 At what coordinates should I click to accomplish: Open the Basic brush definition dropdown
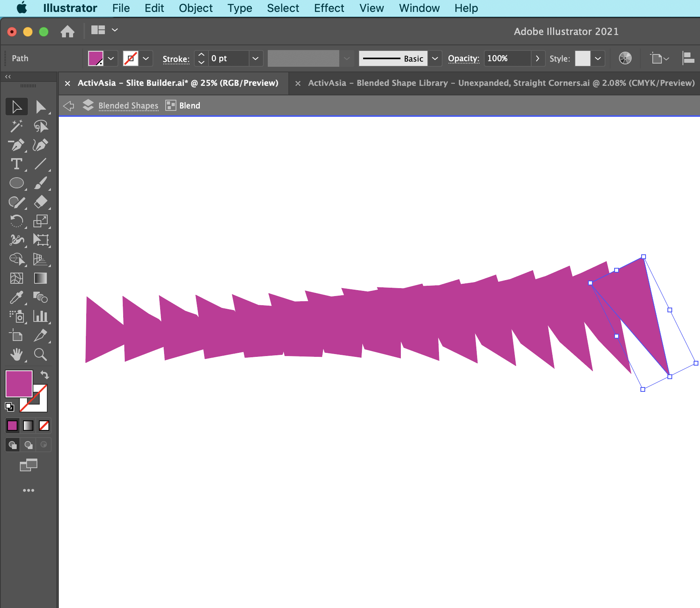435,58
